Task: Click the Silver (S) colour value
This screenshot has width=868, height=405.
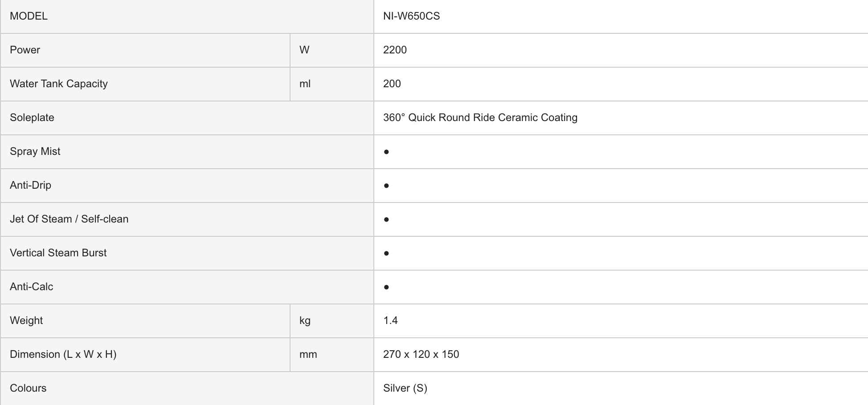Action: coord(405,388)
